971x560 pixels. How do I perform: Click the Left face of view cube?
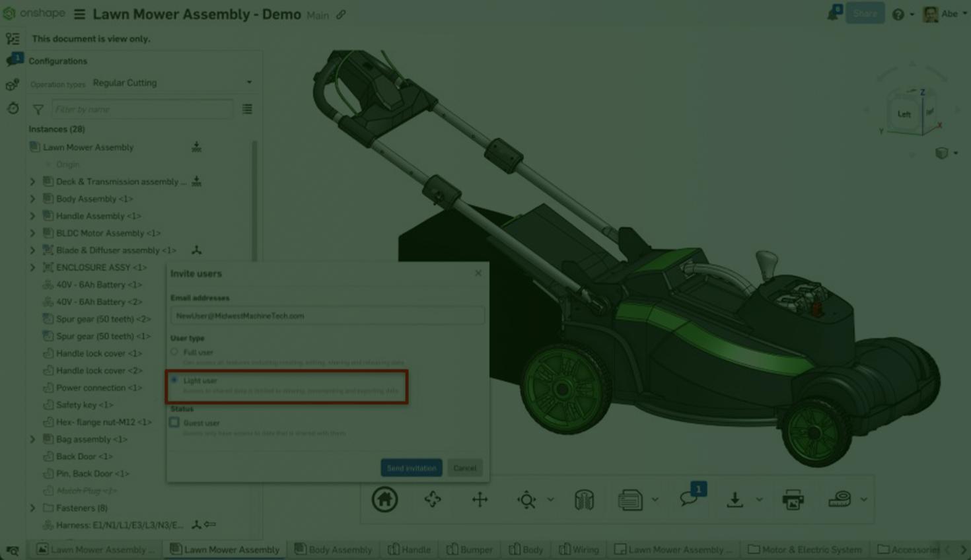click(904, 114)
